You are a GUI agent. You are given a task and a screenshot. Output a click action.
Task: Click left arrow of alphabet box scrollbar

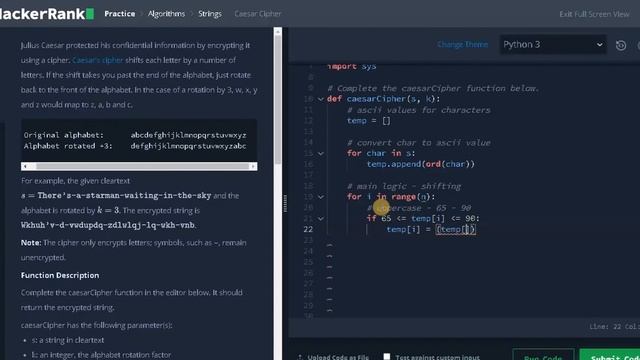(x=25, y=166)
